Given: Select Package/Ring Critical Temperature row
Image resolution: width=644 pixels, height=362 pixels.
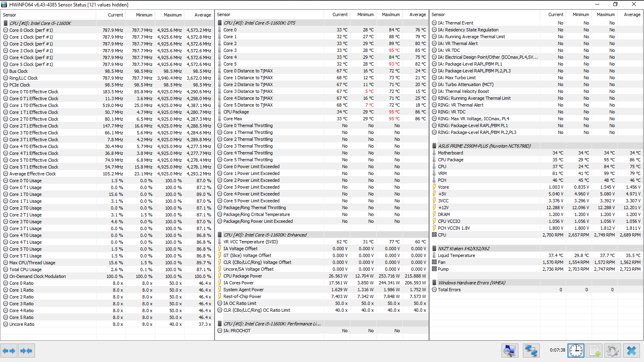Looking at the screenshot, I should click(322, 214).
